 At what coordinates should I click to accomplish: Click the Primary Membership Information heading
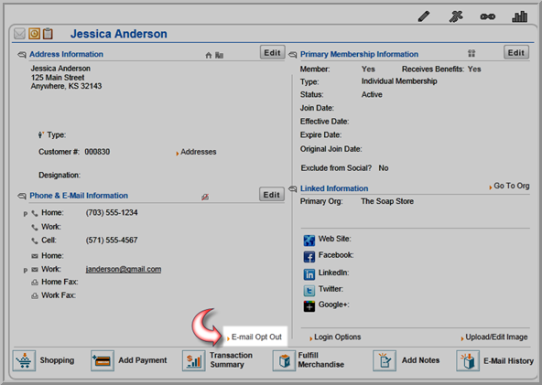[359, 54]
